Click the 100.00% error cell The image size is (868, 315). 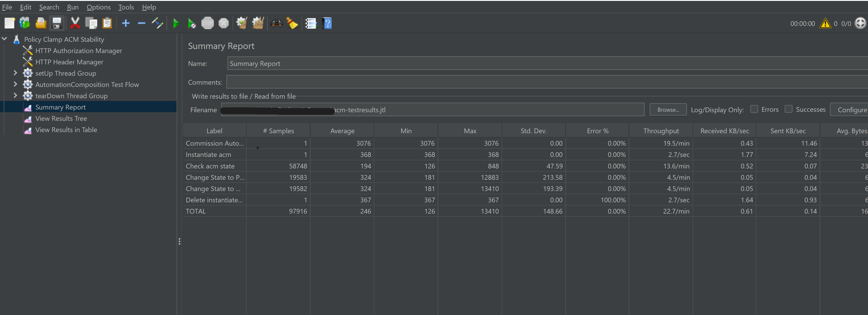point(597,200)
